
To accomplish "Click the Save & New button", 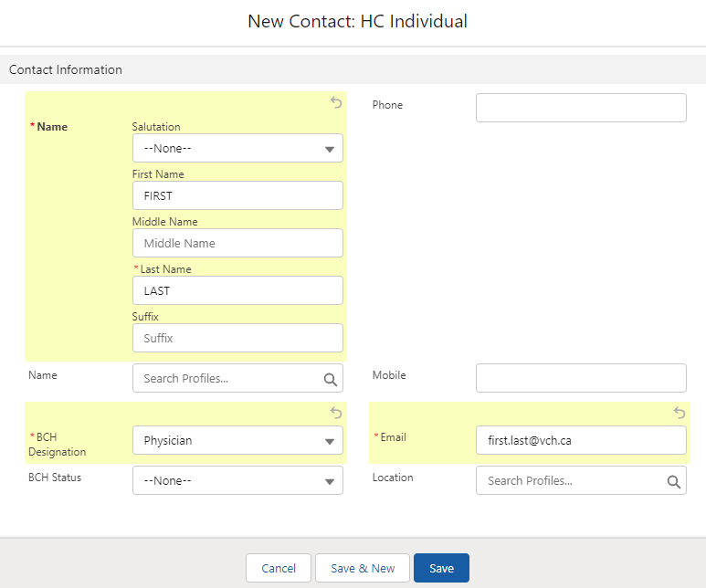I will (363, 568).
